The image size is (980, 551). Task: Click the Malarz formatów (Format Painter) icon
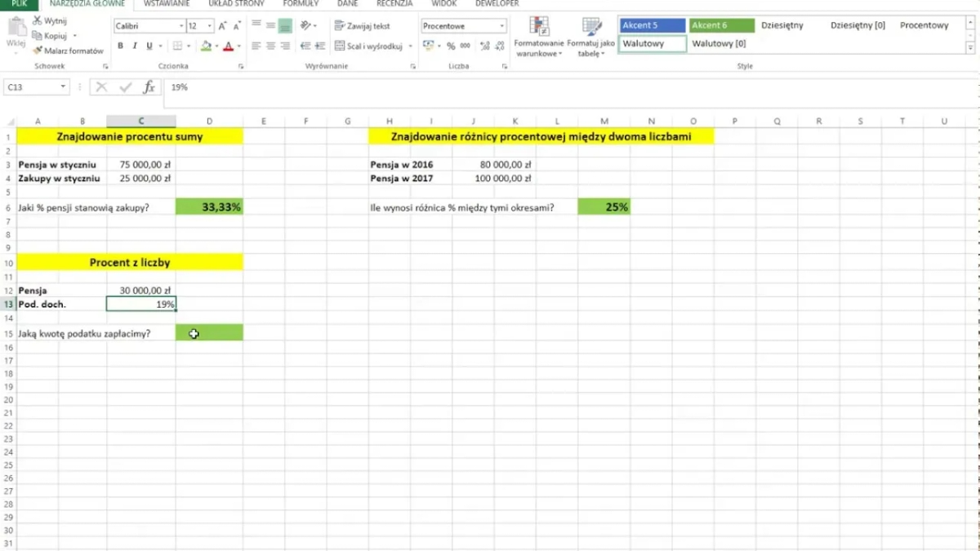click(38, 51)
